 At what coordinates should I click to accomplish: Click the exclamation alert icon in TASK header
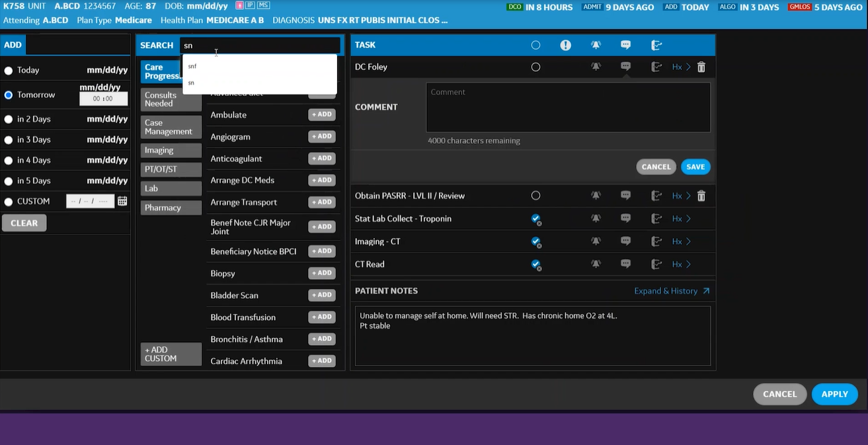pos(567,44)
